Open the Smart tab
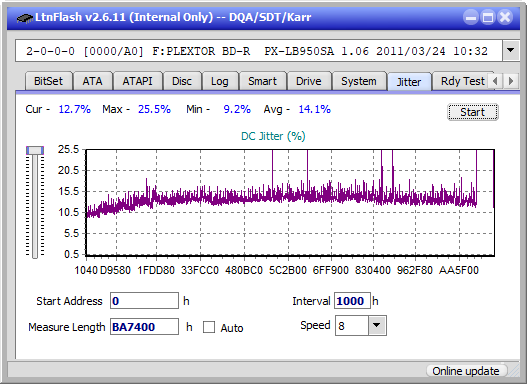Viewport: 527px width, 384px height. pos(262,81)
